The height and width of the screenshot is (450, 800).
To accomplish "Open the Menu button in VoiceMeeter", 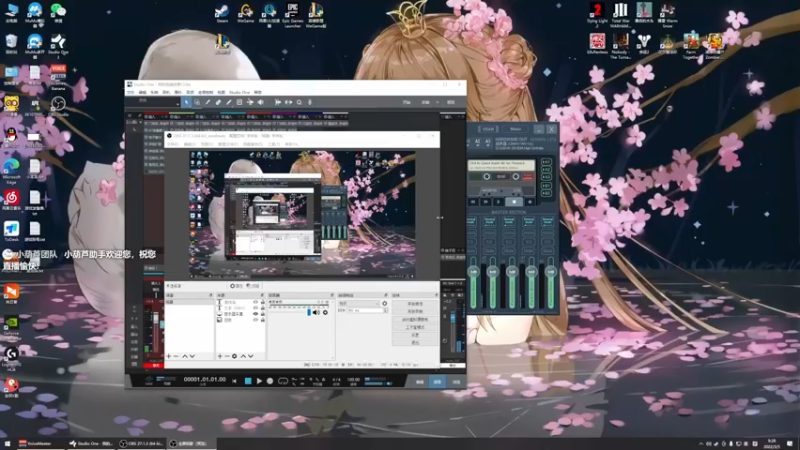I will coord(515,129).
